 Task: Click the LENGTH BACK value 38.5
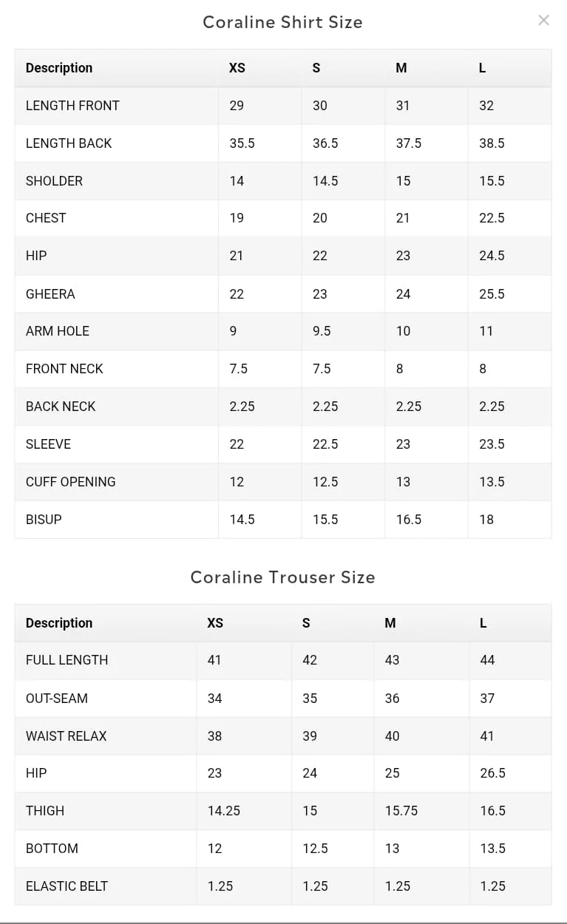(x=492, y=143)
